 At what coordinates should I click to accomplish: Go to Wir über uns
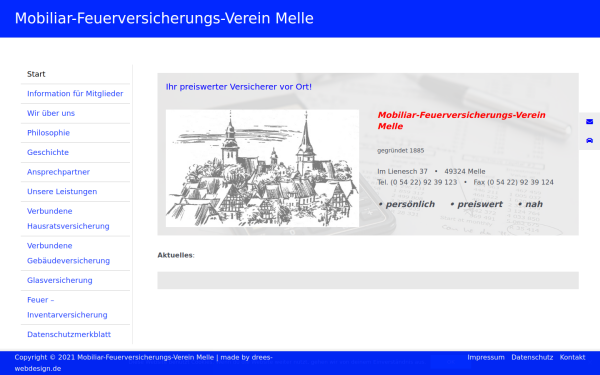51,113
